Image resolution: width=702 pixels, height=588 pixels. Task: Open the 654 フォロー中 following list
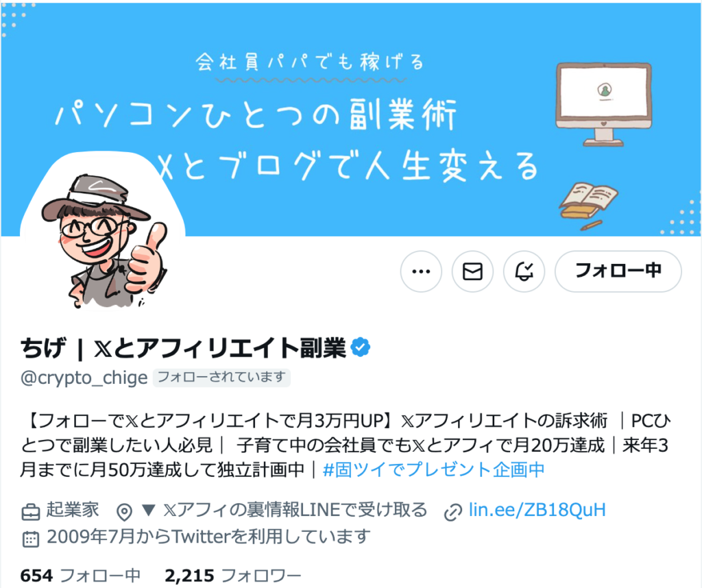pyautogui.click(x=81, y=576)
